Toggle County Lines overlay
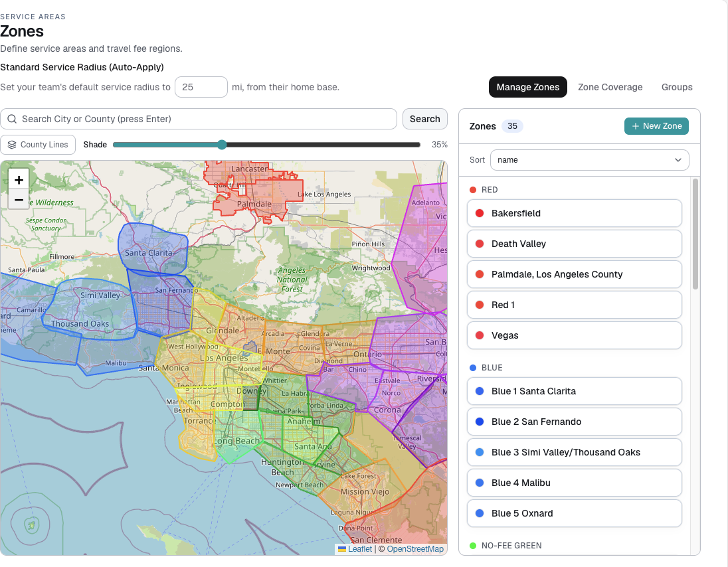 pyautogui.click(x=38, y=145)
